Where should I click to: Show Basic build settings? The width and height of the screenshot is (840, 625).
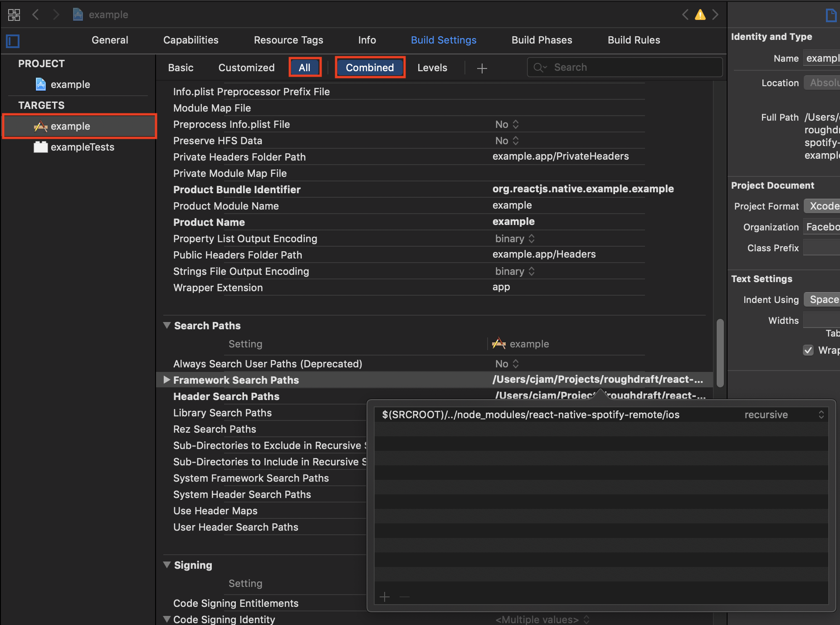[x=181, y=68]
